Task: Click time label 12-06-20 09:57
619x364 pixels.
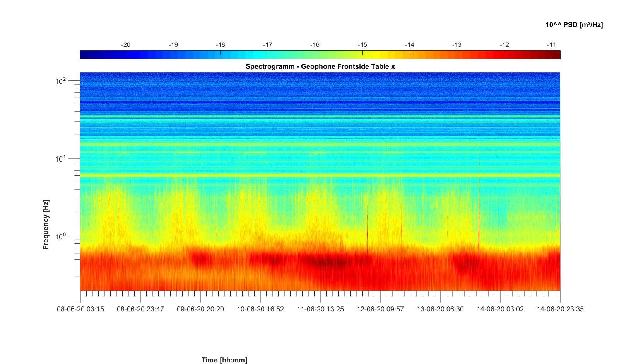Action: pos(380,309)
